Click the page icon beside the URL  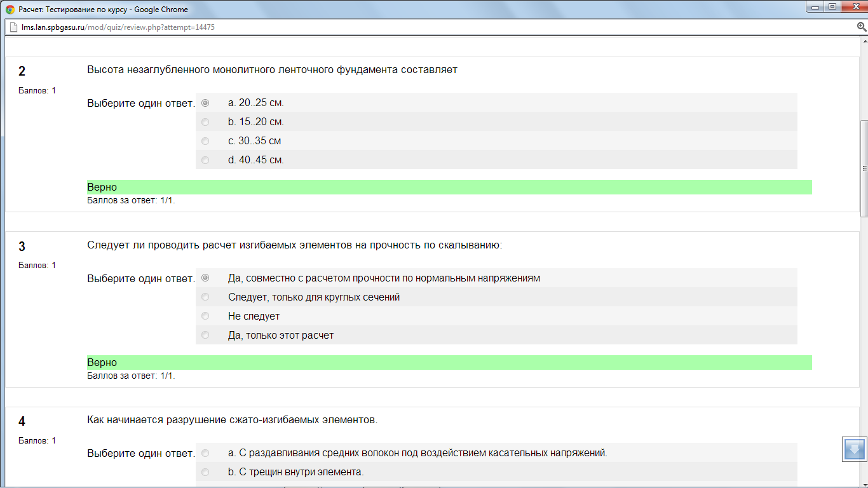tap(13, 27)
